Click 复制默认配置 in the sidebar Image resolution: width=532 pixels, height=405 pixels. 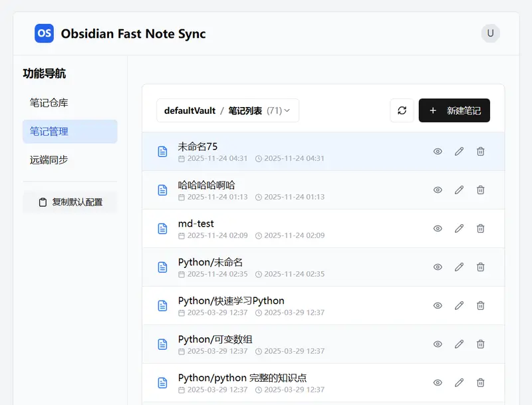(x=70, y=202)
